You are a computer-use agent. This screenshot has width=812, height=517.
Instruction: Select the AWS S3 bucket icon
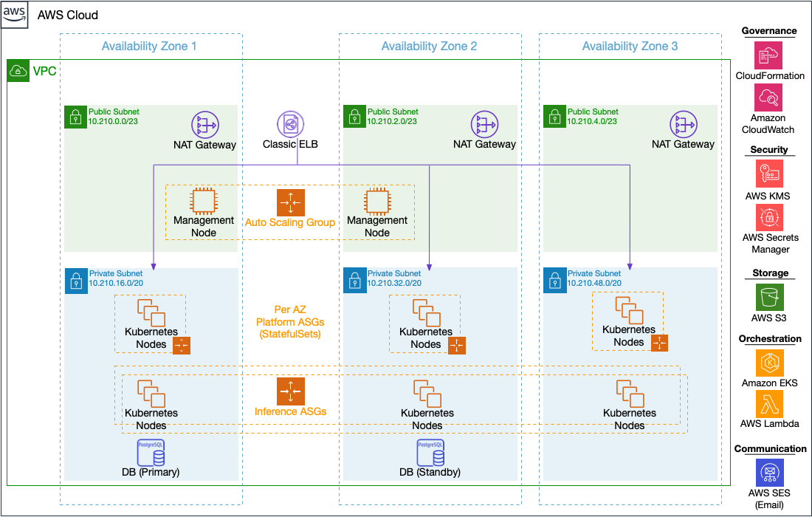769,298
